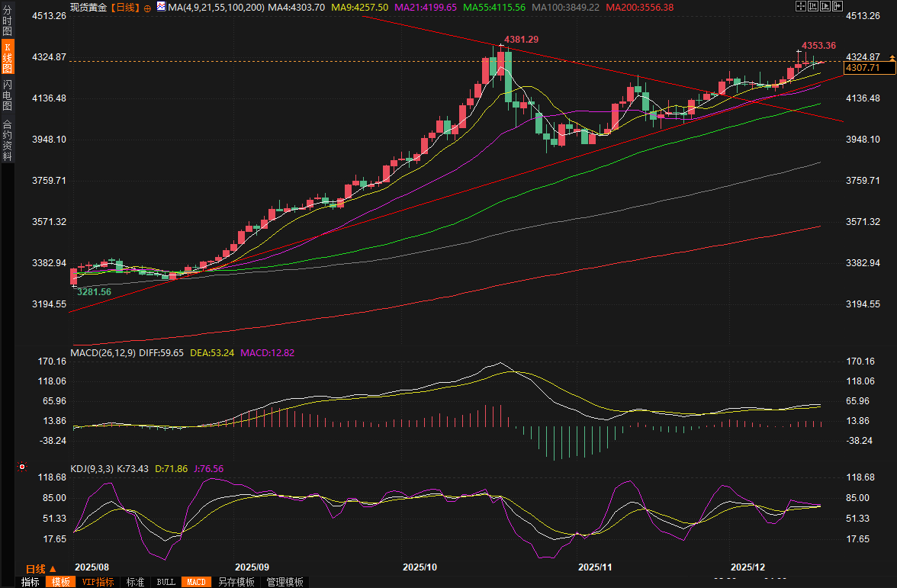Toggle the BULL template button
The width and height of the screenshot is (897, 588).
point(166,582)
